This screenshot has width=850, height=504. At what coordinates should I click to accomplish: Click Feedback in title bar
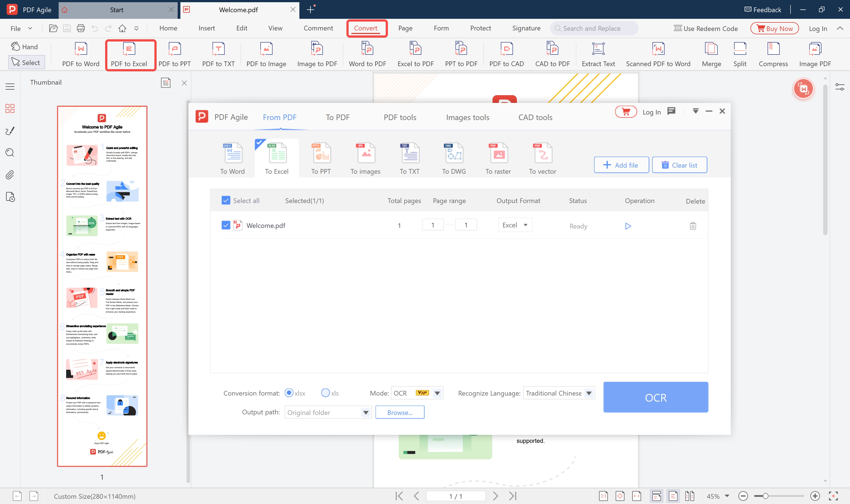click(763, 9)
